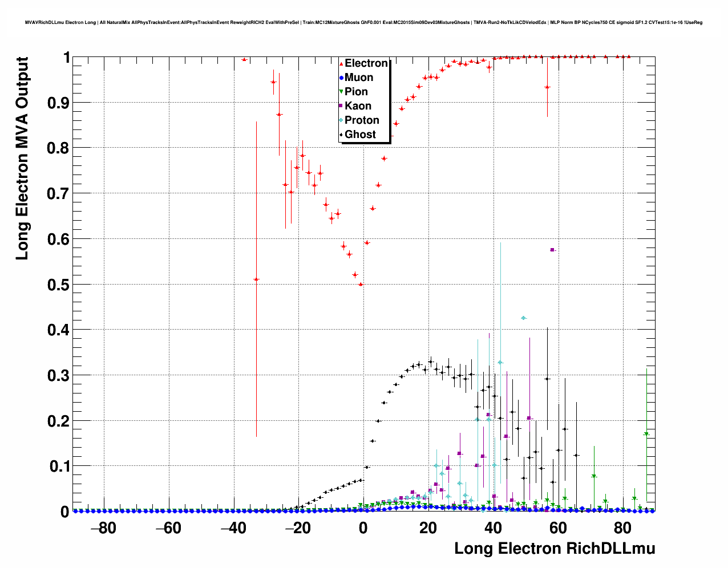Click the long plot title text at top
Image resolution: width=728 pixels, height=568 pixels.
(x=364, y=23)
